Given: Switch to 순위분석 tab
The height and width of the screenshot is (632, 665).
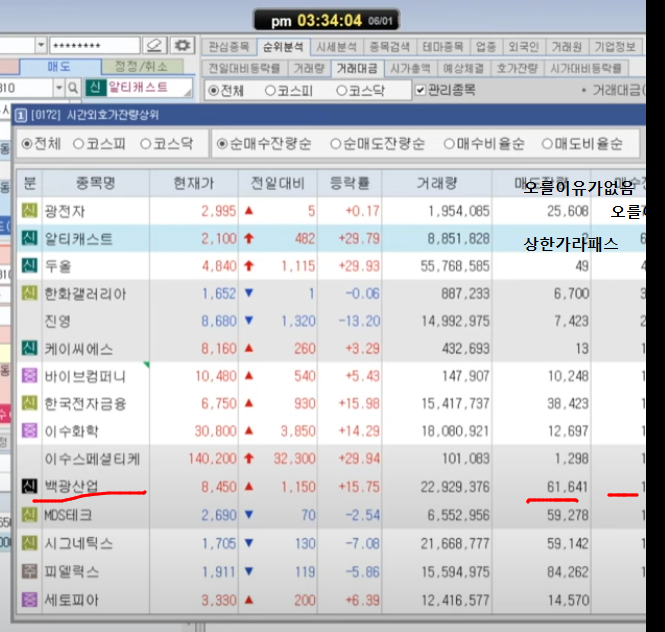Looking at the screenshot, I should pyautogui.click(x=283, y=47).
